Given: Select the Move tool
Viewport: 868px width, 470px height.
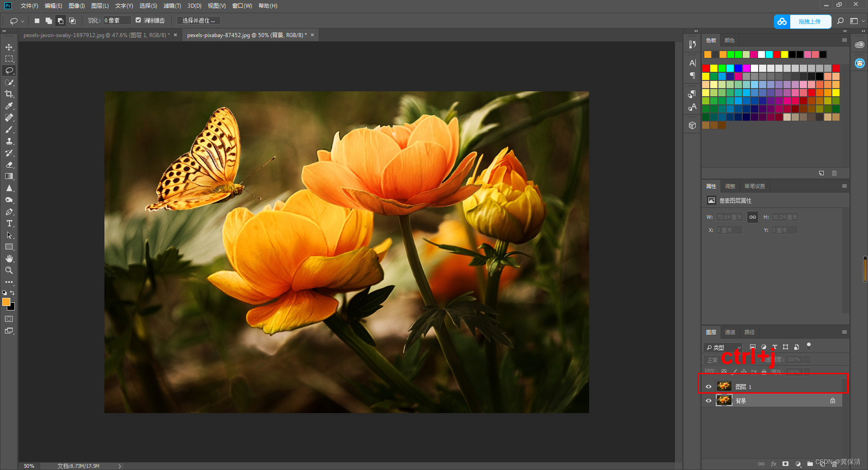Looking at the screenshot, I should pyautogui.click(x=9, y=47).
